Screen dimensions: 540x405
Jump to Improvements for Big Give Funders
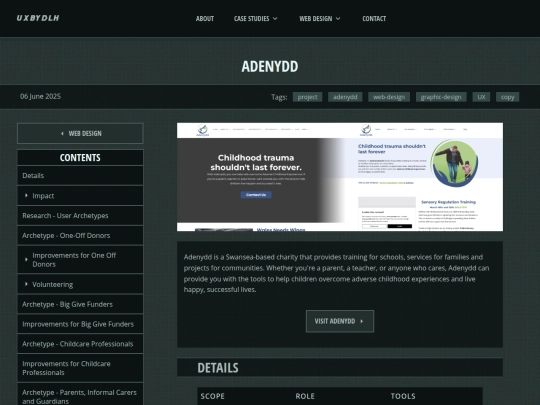tap(80, 324)
